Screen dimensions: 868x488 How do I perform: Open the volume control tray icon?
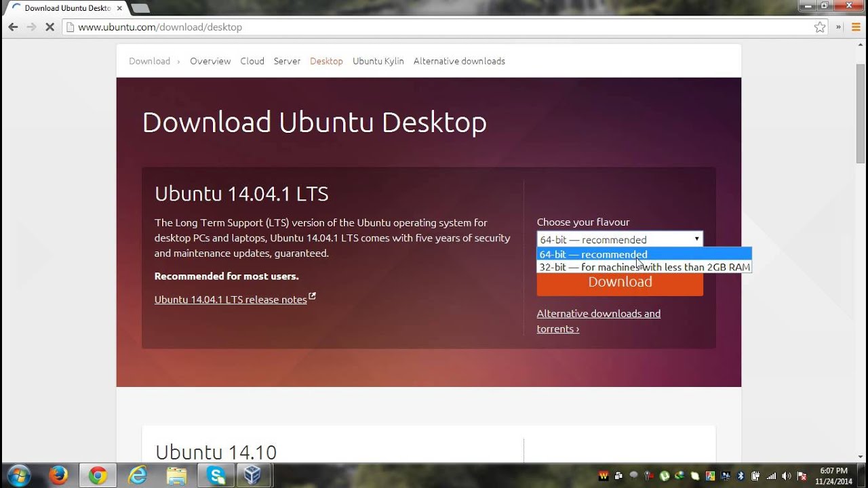tap(786, 476)
